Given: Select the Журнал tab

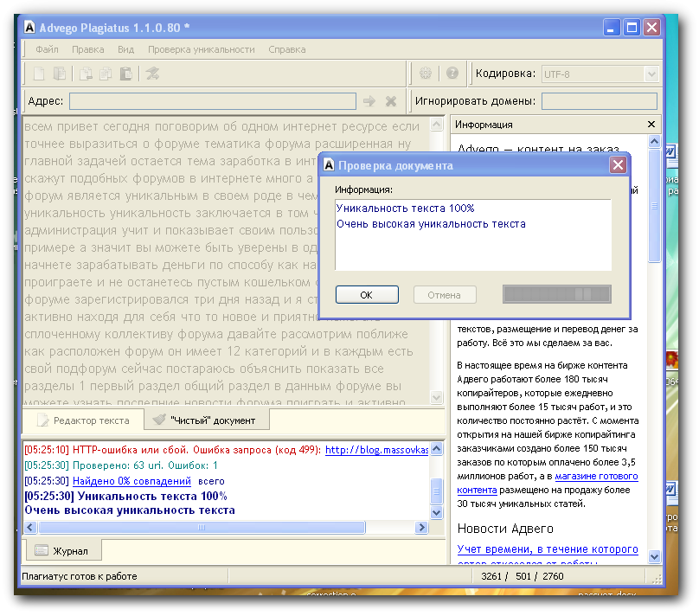Looking at the screenshot, I should pyautogui.click(x=67, y=550).
